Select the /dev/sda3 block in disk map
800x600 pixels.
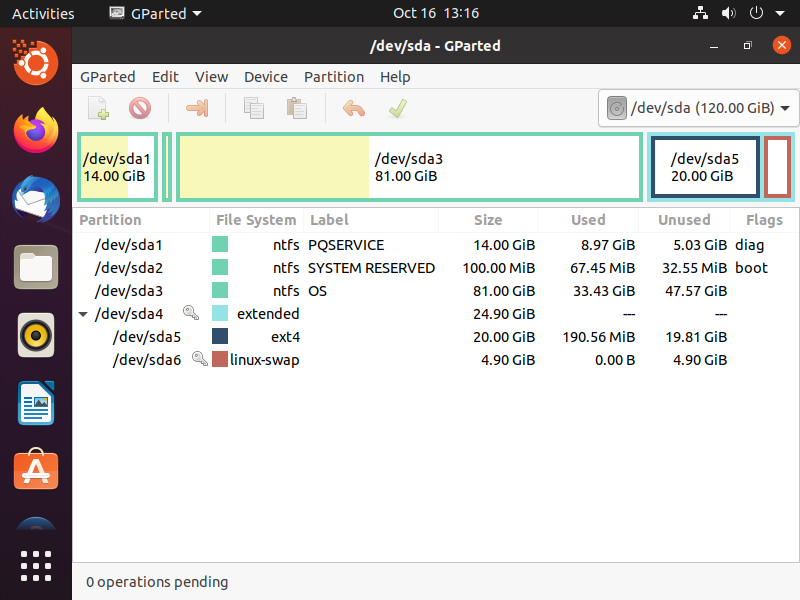(x=409, y=167)
